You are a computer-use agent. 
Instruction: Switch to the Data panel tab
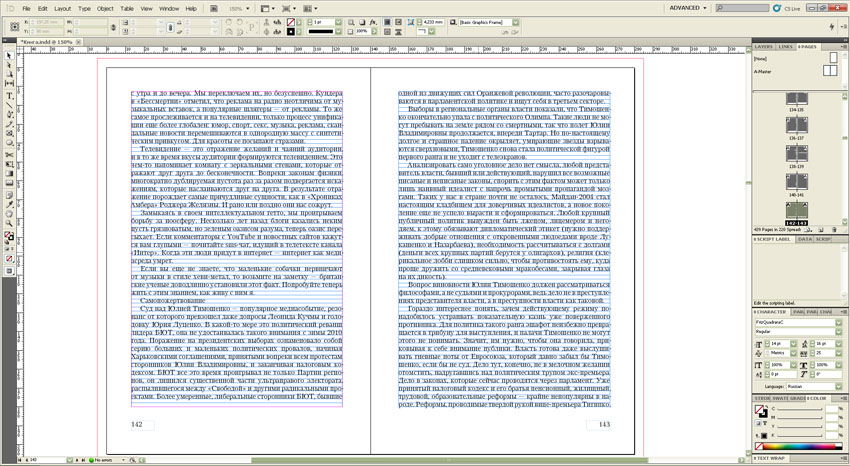pos(804,239)
